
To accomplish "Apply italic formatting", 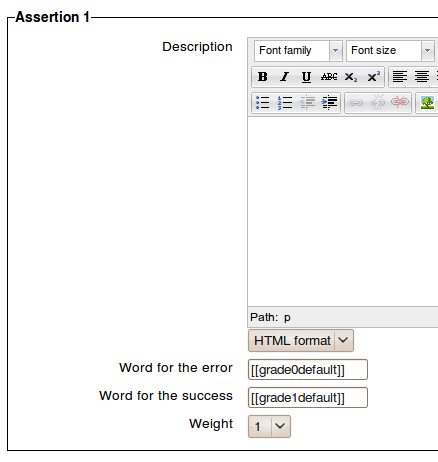I will click(284, 77).
